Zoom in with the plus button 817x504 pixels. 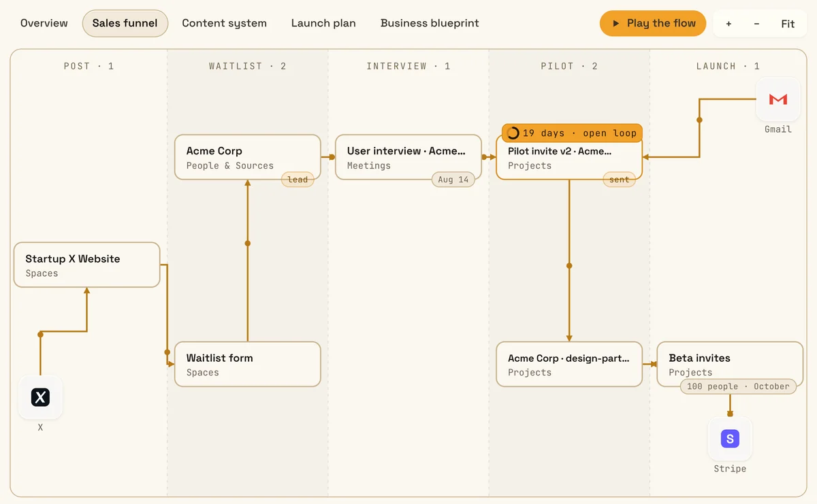coord(728,24)
